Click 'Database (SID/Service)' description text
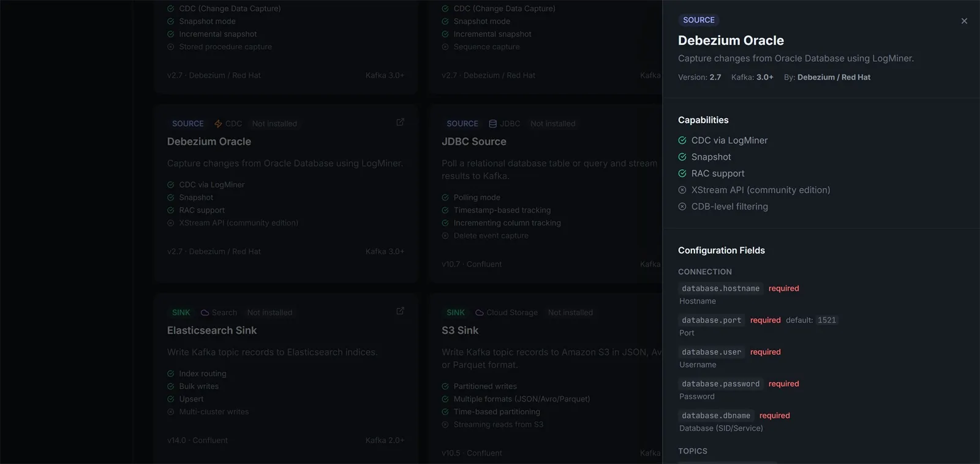 [721, 428]
